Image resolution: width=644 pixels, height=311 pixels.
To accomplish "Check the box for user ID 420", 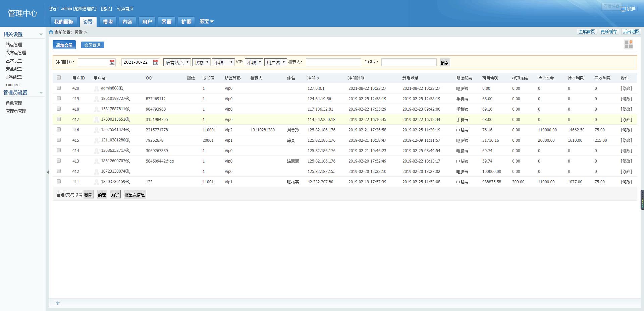I will (x=59, y=88).
